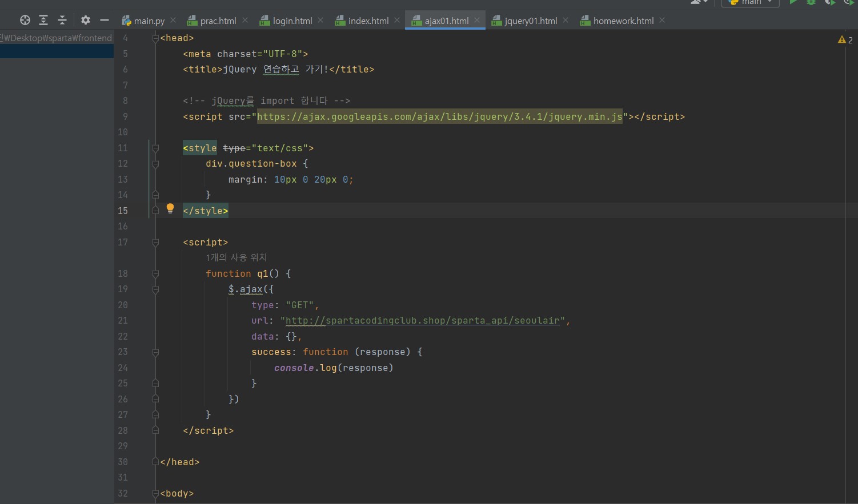Click the 'div.question-box' selector on line 12

point(251,164)
